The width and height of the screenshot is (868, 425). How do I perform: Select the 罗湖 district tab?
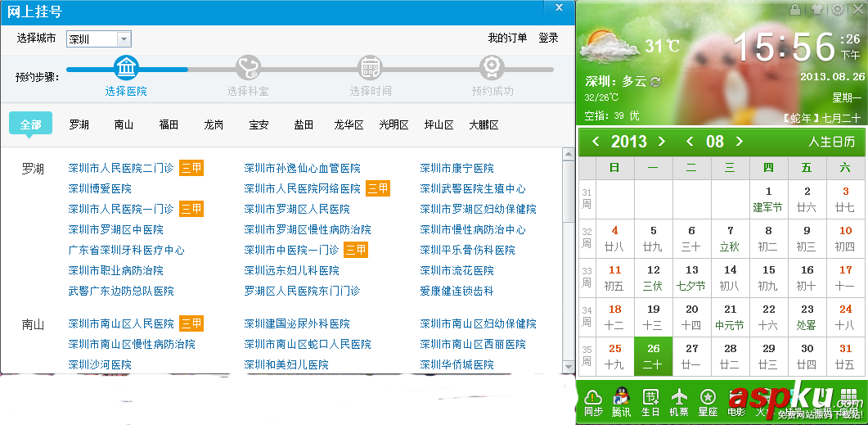(79, 124)
